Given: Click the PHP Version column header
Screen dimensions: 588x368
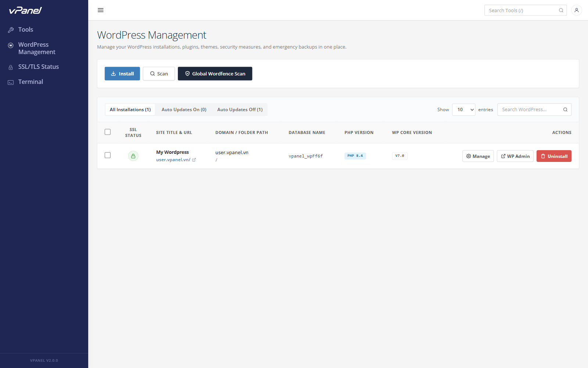Looking at the screenshot, I should (359, 132).
